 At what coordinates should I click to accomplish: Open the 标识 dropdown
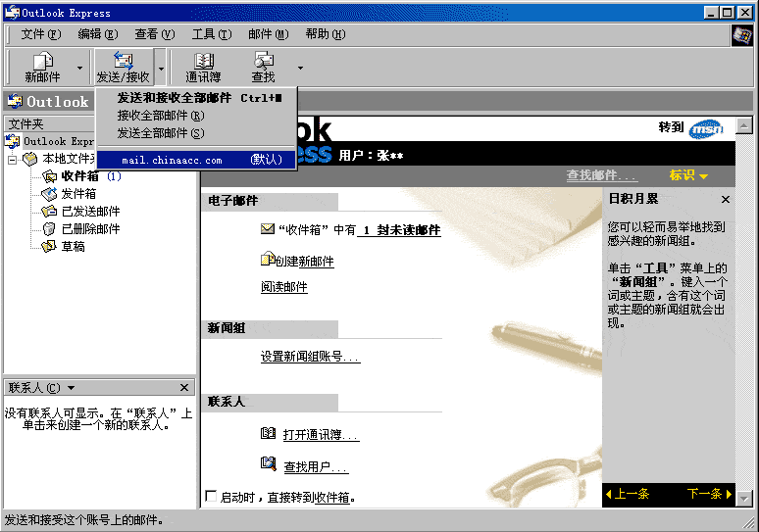click(x=688, y=175)
